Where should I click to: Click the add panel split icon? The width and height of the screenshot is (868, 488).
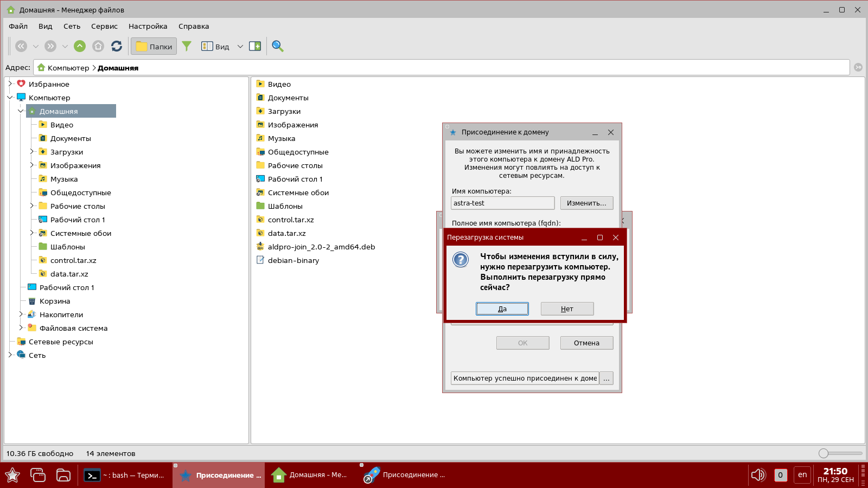point(255,46)
